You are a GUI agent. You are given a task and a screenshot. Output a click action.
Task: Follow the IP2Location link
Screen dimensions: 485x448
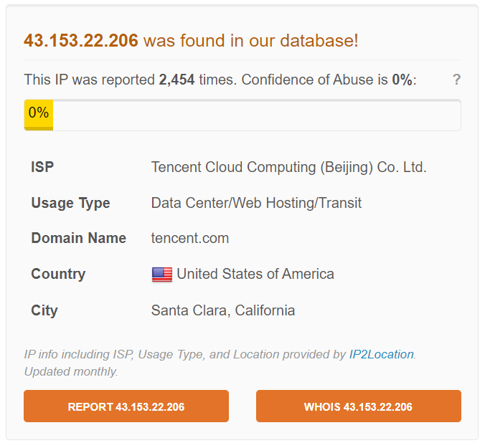tap(381, 354)
